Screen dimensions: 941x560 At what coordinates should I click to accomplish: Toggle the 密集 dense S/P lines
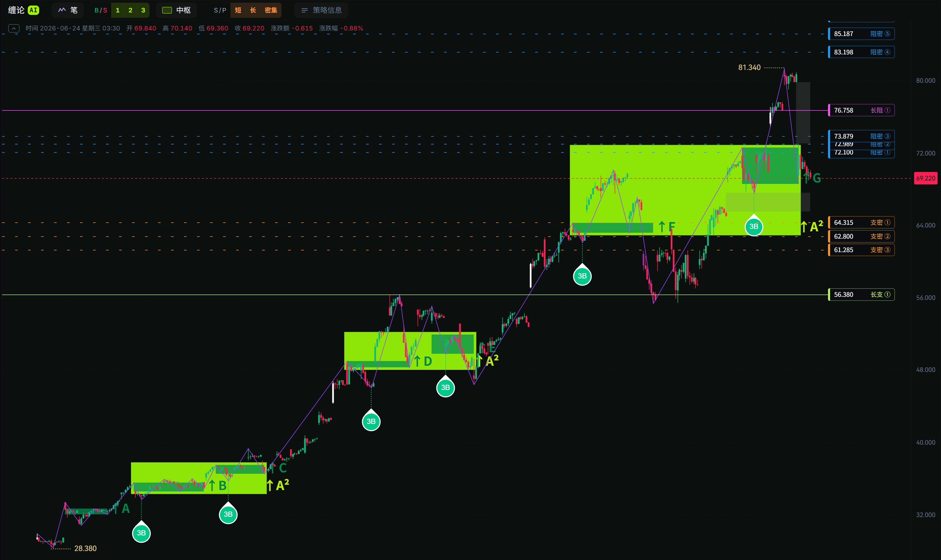click(271, 10)
